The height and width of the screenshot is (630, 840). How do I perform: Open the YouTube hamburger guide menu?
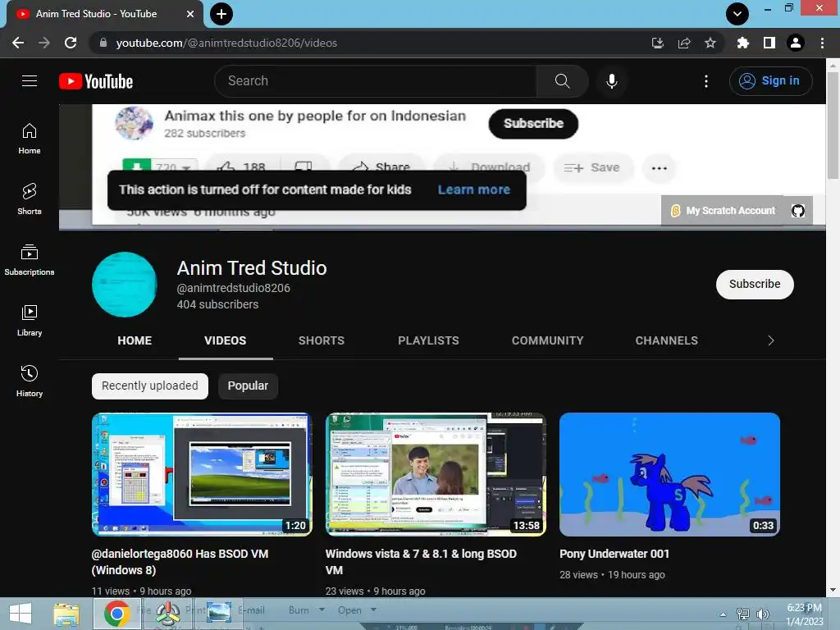(30, 81)
